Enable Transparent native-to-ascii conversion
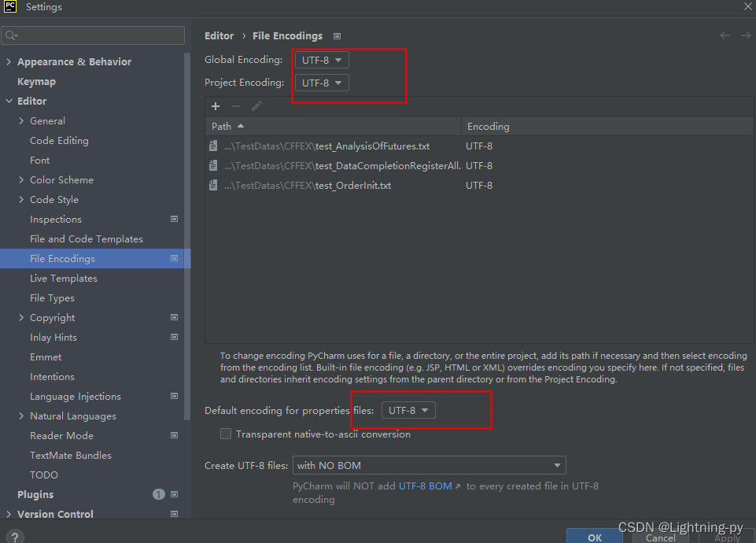This screenshot has height=543, width=756. pyautogui.click(x=226, y=434)
